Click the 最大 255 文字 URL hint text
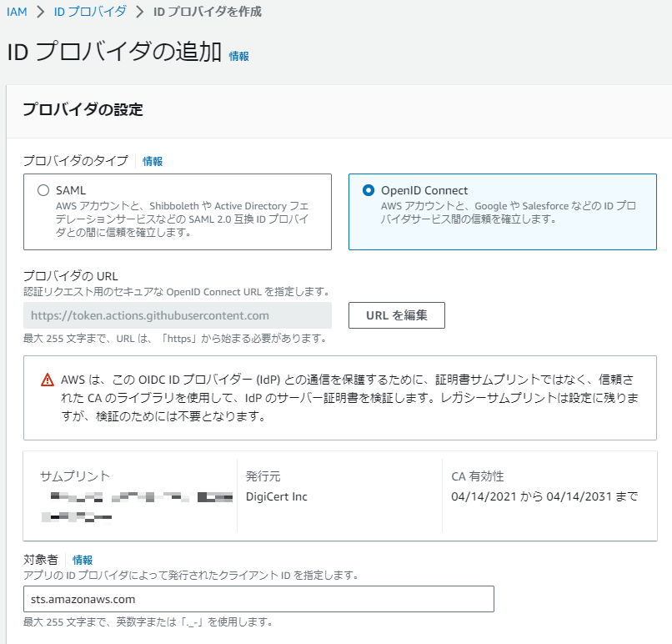Screen dimensions: 672x644 [x=176, y=339]
